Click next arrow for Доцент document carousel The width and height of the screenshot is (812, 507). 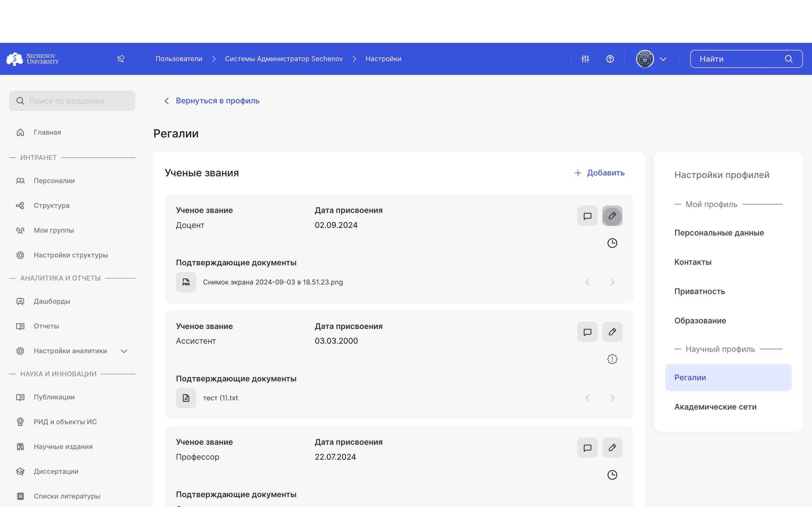coord(612,282)
